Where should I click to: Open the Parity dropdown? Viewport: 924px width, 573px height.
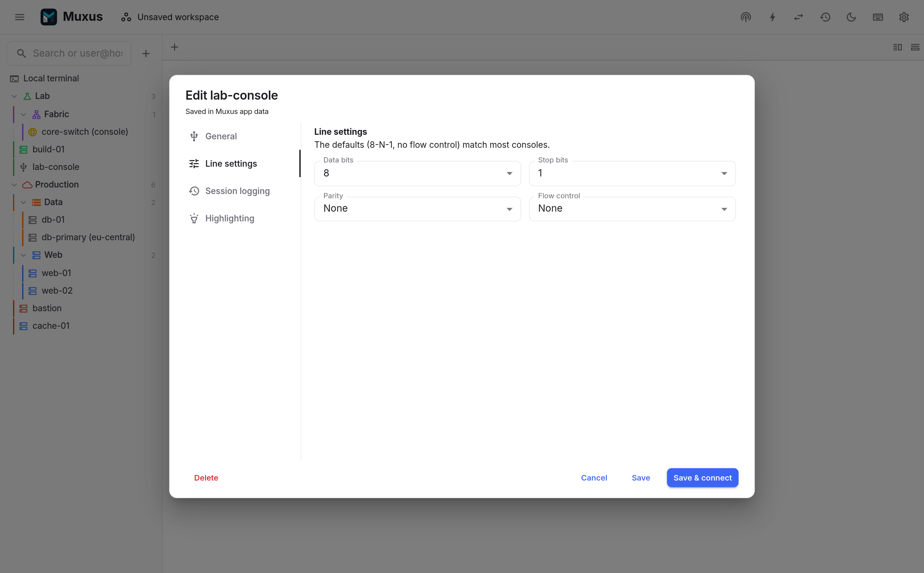(417, 209)
